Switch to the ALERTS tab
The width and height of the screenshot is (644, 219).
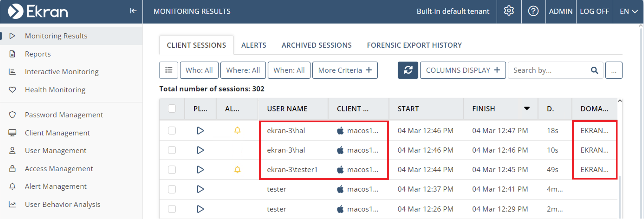pos(254,45)
